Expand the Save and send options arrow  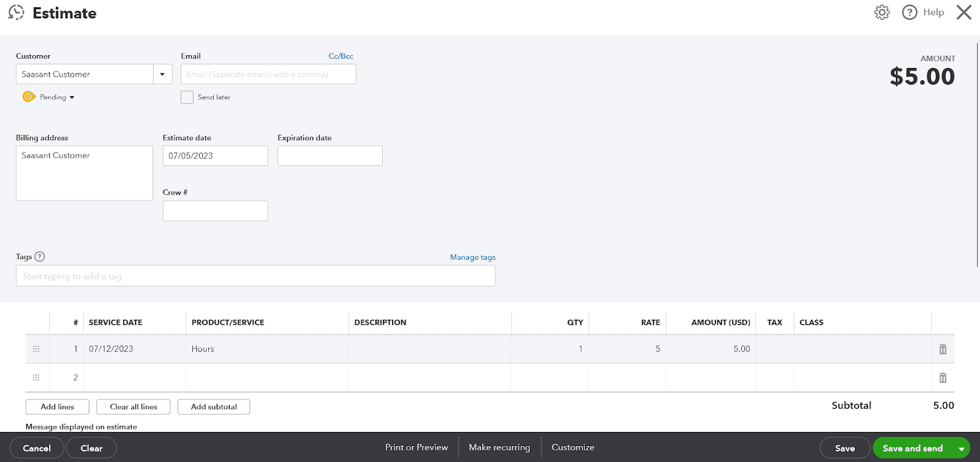(961, 449)
